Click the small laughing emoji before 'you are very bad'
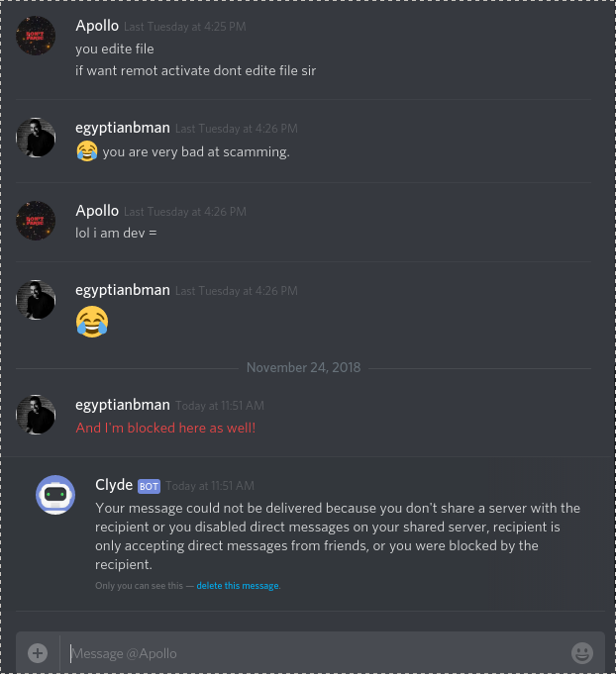 click(87, 151)
